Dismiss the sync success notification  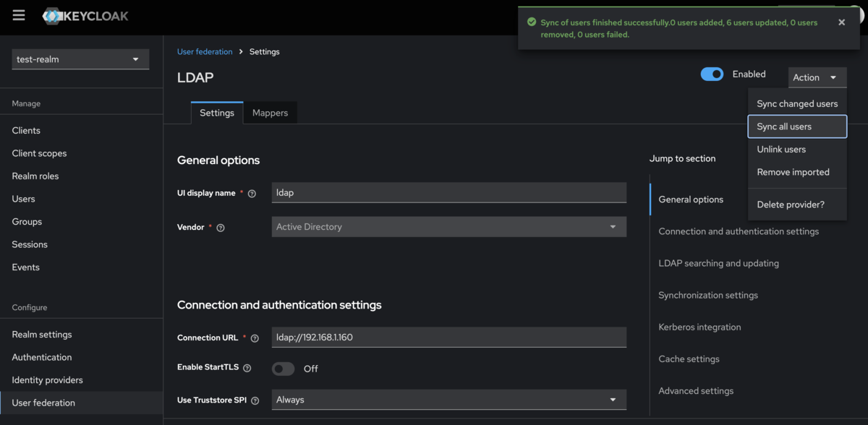point(841,22)
